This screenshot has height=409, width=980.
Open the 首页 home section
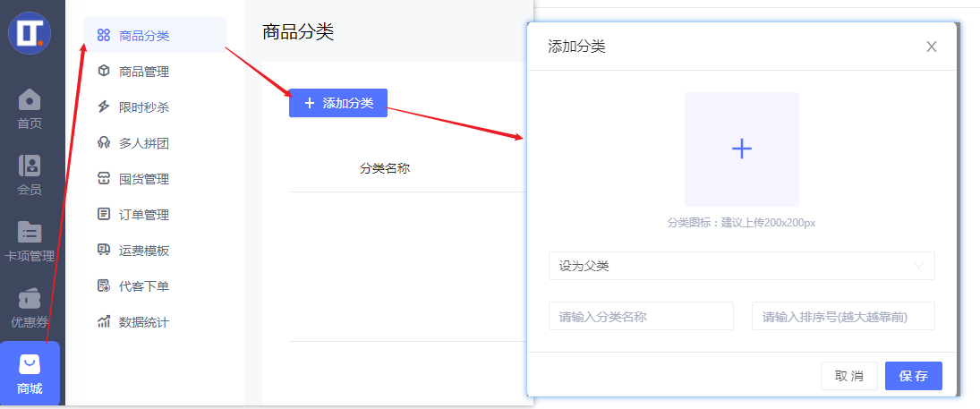[30, 108]
